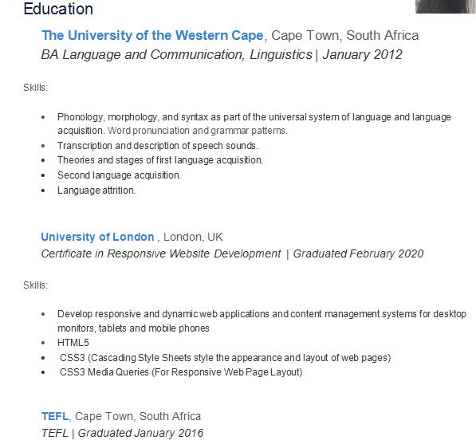Screen dimensions: 476x448
Task: Click the TEFL Graduated January 2016 line
Action: [122, 433]
